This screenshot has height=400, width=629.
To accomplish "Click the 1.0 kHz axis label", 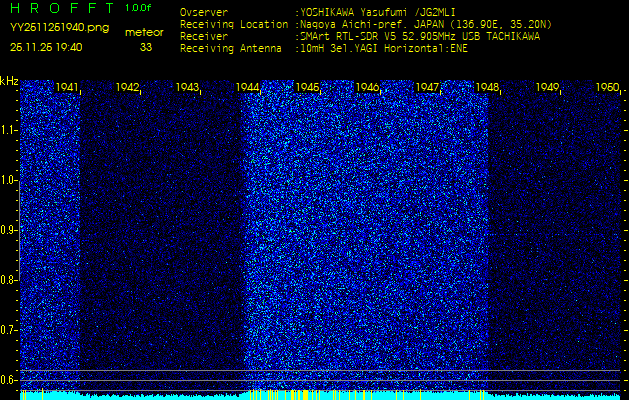I will 8,180.
